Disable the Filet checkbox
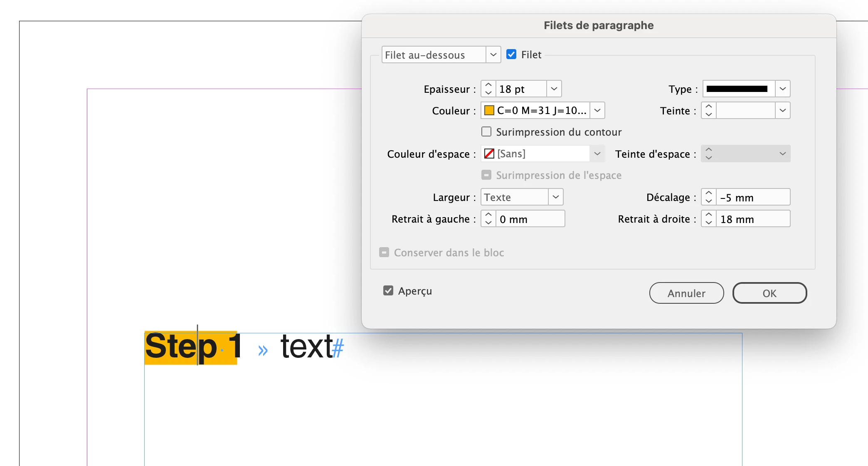Screen dimensions: 868x466 511,55
